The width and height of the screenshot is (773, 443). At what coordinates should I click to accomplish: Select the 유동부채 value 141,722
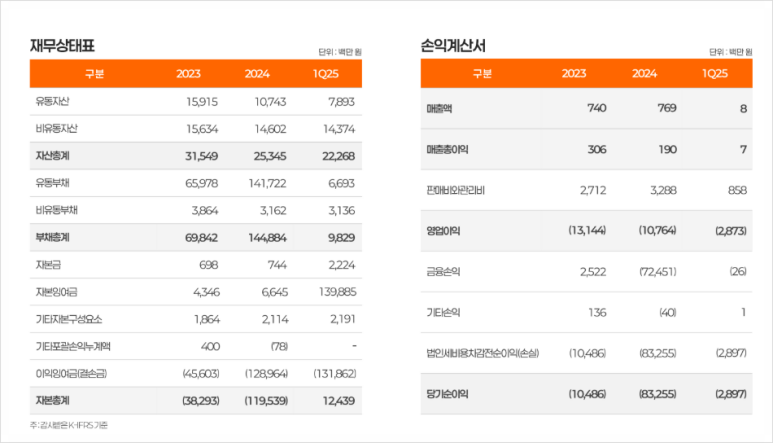point(268,183)
